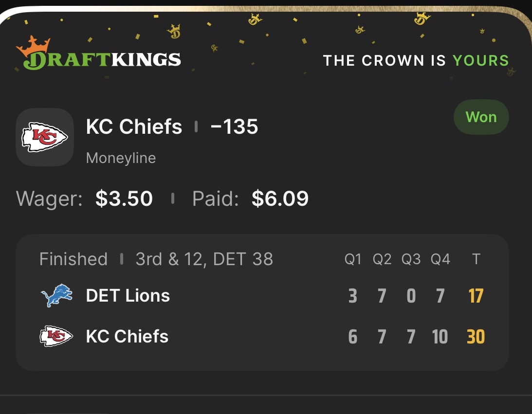Click the Q4 column header
The height and width of the screenshot is (414, 532).
tap(440, 259)
